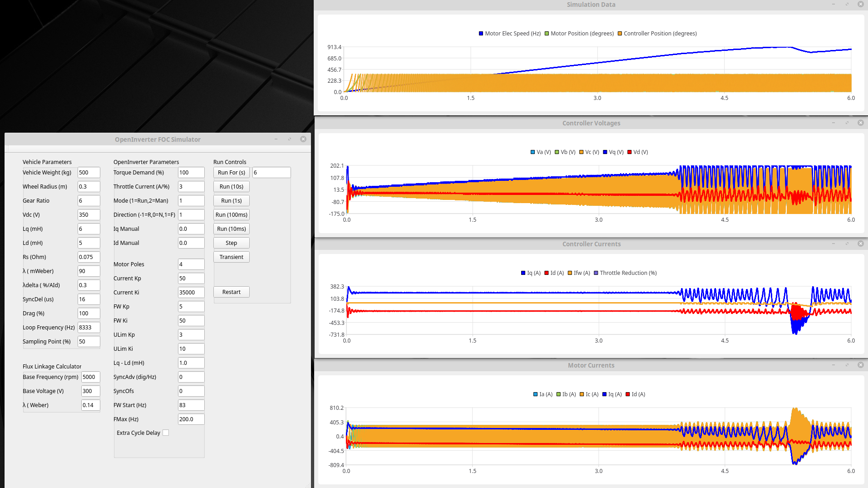Enable the Extra Cycle Delay checkbox

pyautogui.click(x=166, y=433)
